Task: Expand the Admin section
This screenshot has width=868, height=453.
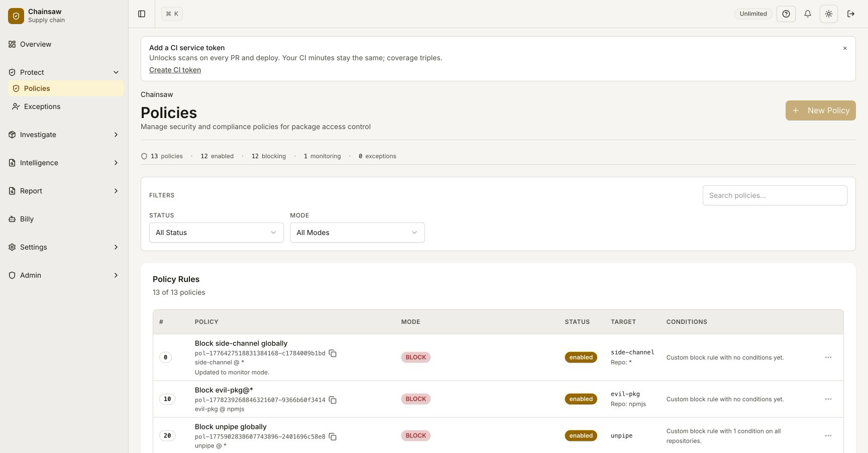Action: pyautogui.click(x=64, y=275)
